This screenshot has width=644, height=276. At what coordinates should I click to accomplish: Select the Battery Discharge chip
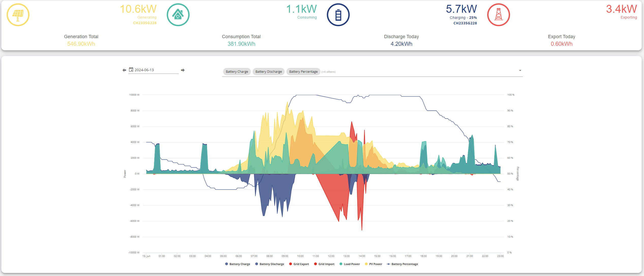tap(269, 72)
